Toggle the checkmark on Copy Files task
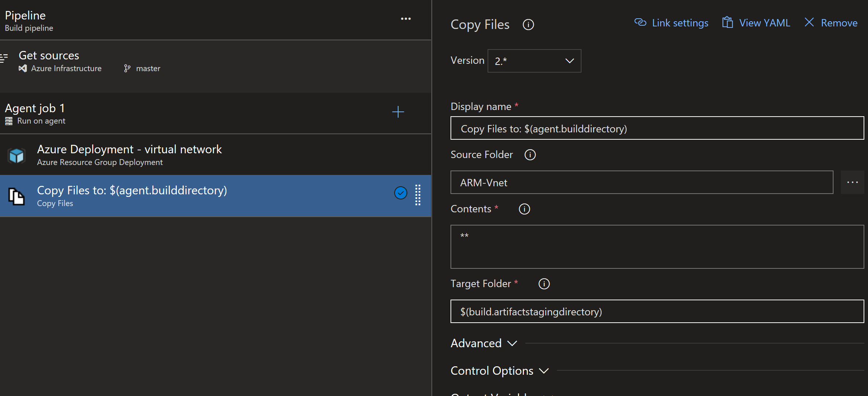Viewport: 868px width, 396px height. 401,193
